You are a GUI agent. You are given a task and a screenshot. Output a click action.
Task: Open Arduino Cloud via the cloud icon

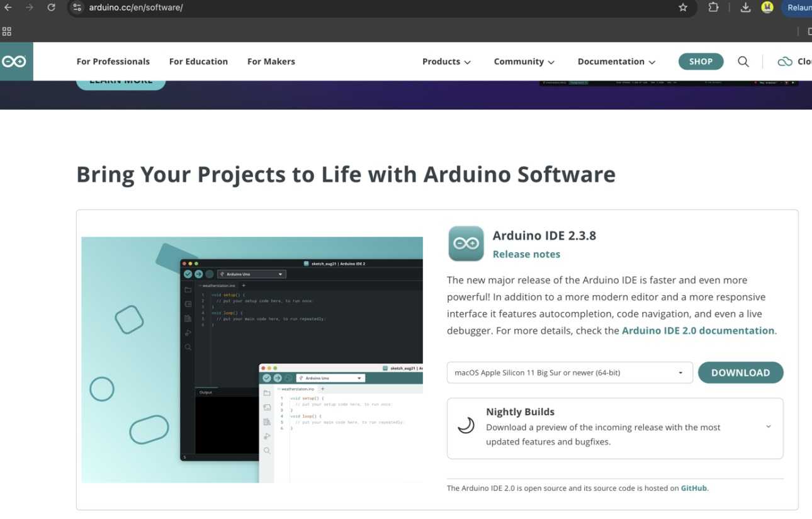pyautogui.click(x=785, y=62)
